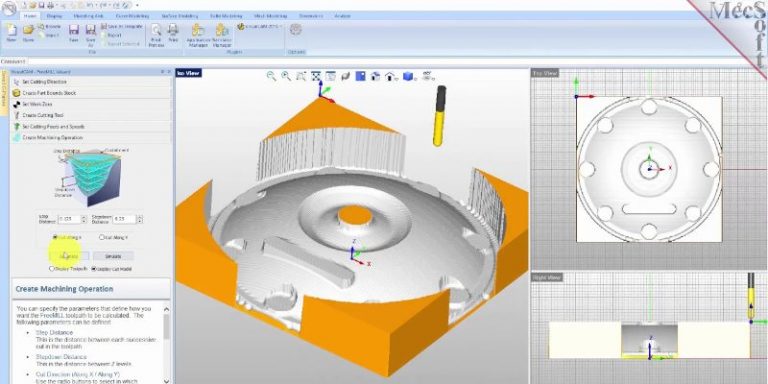Adjust Stepdown Distance with spinner arrows
The width and height of the screenshot is (768, 384).
coord(140,219)
